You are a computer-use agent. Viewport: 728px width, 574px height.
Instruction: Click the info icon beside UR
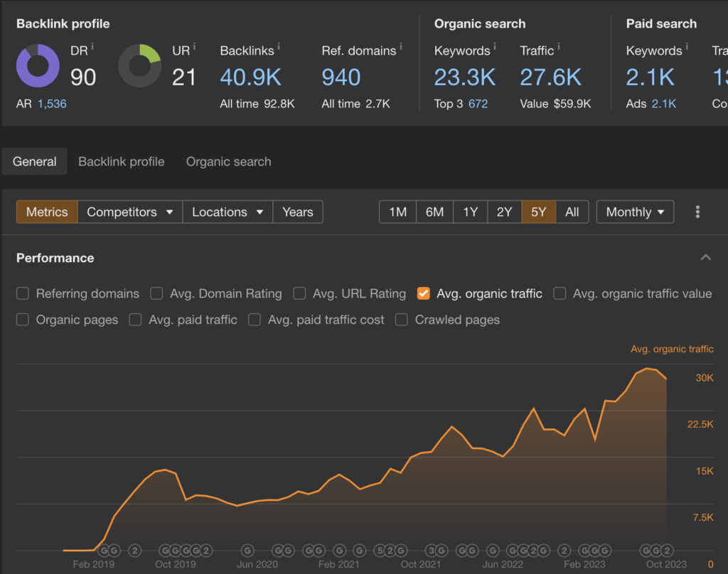point(194,46)
